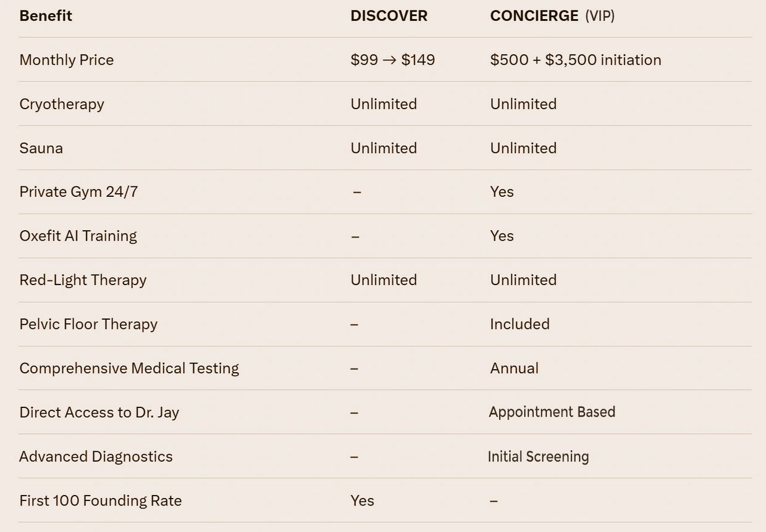Click the $500 + $3,500 initiation price

[575, 60]
